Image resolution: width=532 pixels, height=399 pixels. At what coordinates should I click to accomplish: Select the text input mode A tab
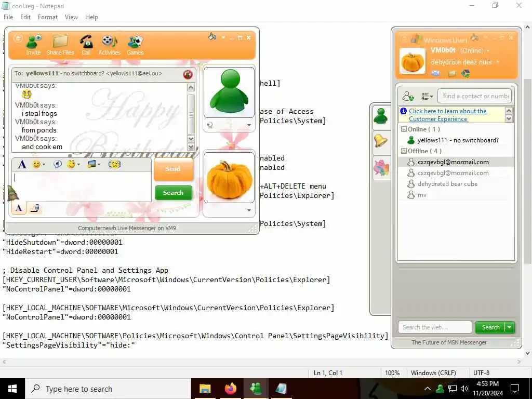19,208
